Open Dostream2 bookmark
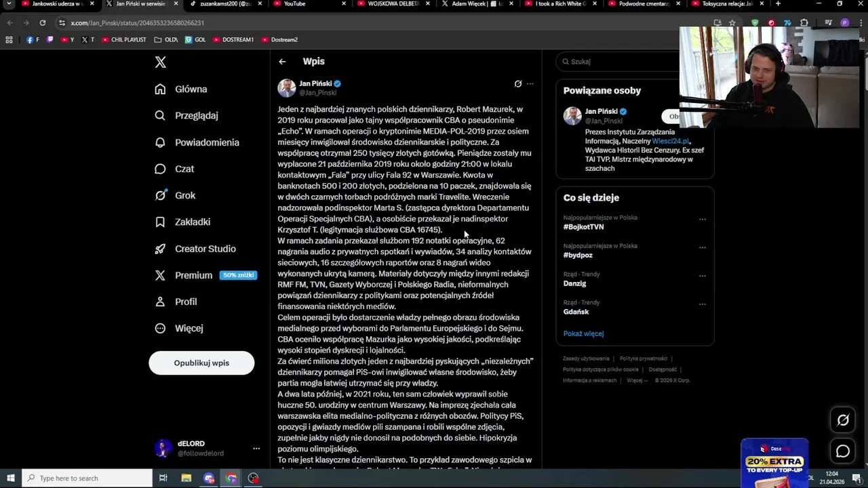868x488 pixels. pos(279,40)
